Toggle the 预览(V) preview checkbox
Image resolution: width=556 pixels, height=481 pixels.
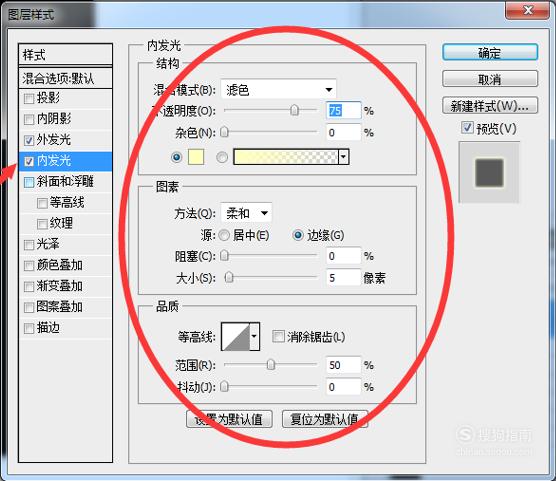click(467, 127)
